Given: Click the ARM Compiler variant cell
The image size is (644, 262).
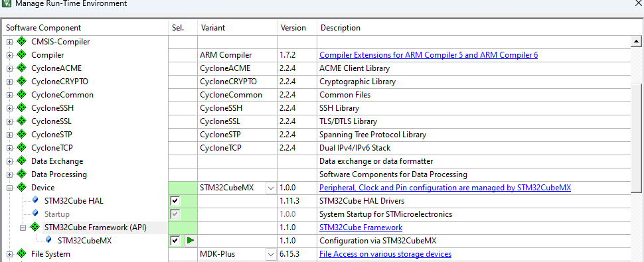Looking at the screenshot, I should 238,55.
